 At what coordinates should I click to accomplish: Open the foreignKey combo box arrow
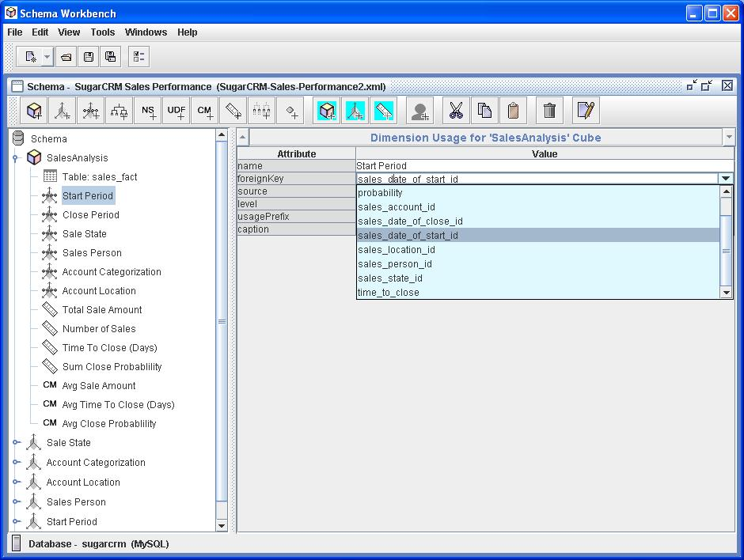[726, 179]
